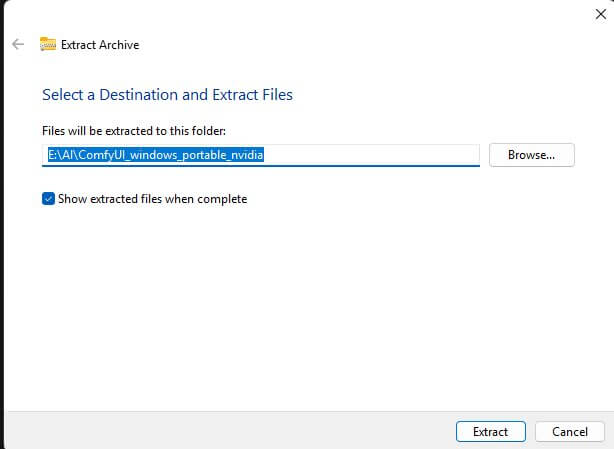Click the Extract Archive title text
This screenshot has height=449, width=614.
pos(100,45)
